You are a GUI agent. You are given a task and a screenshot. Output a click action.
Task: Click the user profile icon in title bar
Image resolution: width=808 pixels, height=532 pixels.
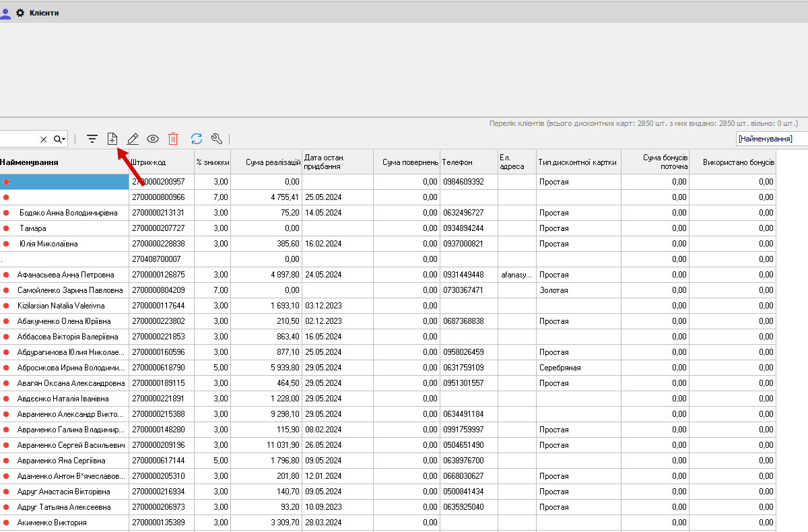point(5,13)
